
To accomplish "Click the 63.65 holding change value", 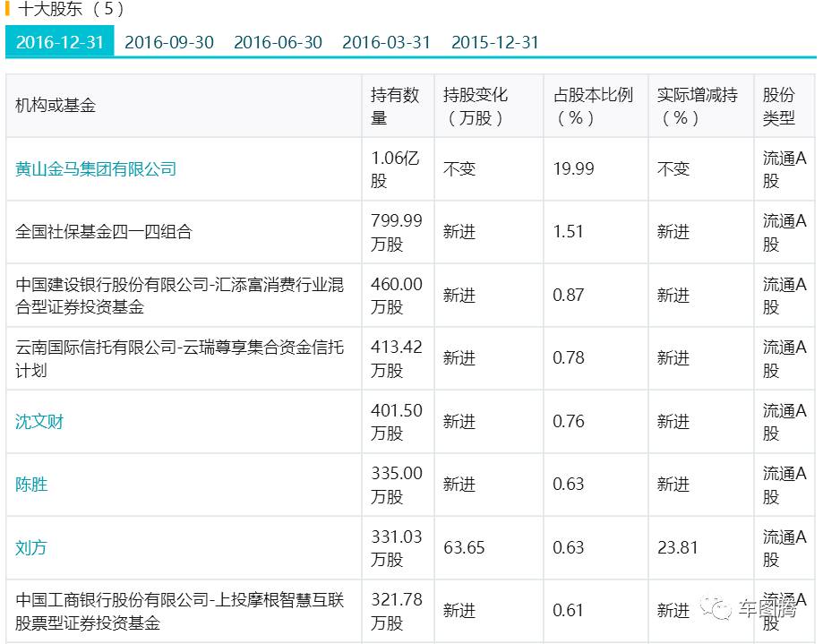I will tap(464, 548).
